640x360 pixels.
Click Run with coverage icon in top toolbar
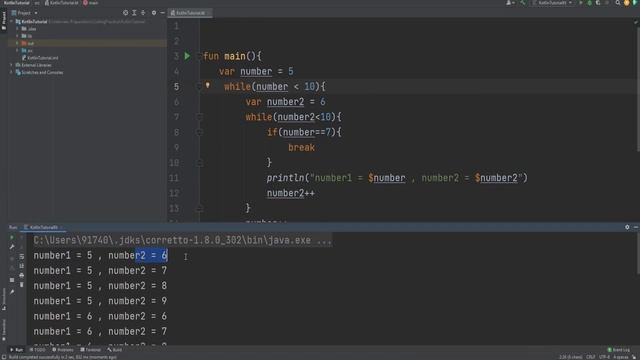click(598, 3)
